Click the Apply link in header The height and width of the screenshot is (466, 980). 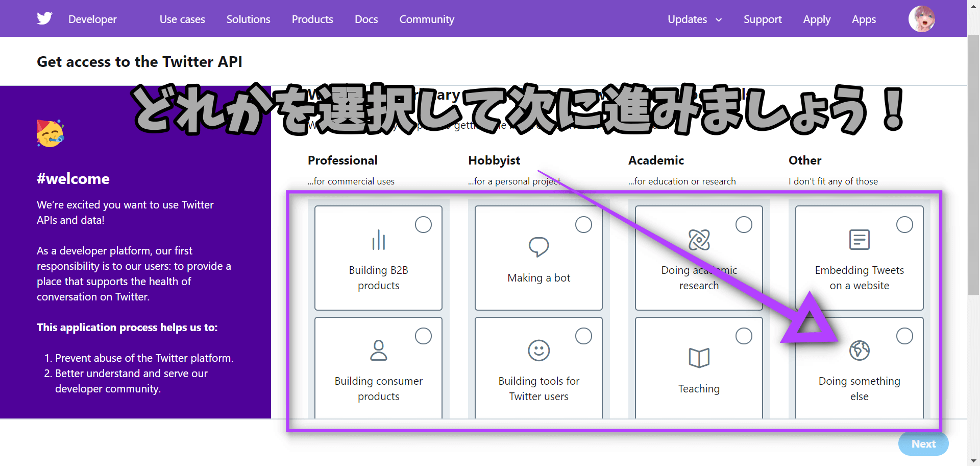click(817, 19)
